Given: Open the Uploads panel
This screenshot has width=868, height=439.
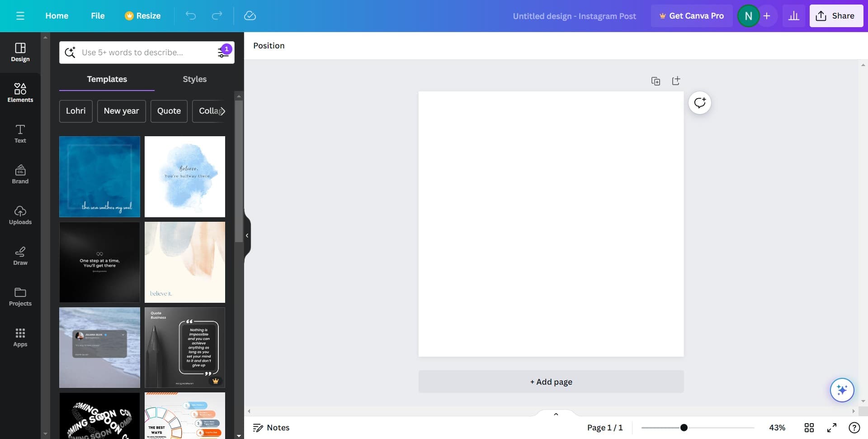Looking at the screenshot, I should tap(20, 215).
